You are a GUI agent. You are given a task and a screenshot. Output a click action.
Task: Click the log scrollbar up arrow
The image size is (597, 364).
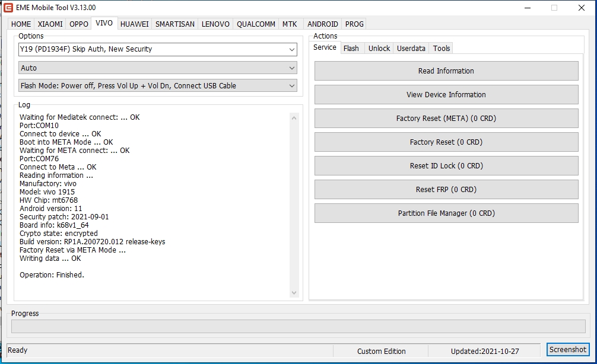294,118
